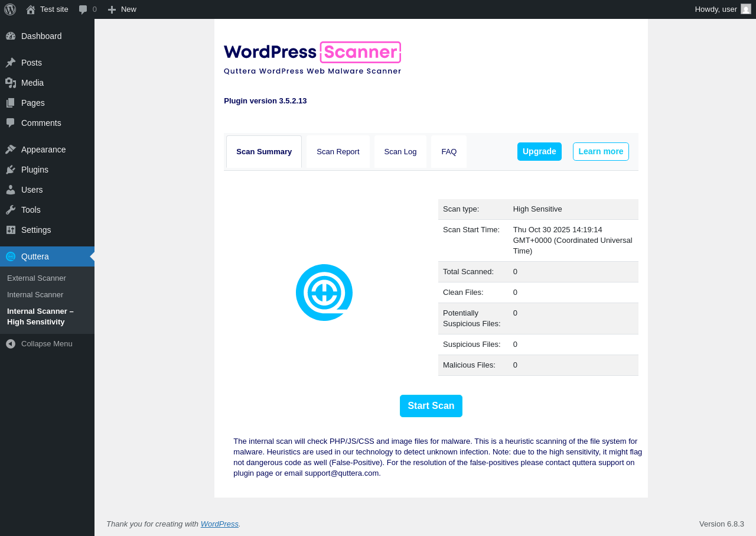
Task: Open the WordPress footer link
Action: [220, 524]
